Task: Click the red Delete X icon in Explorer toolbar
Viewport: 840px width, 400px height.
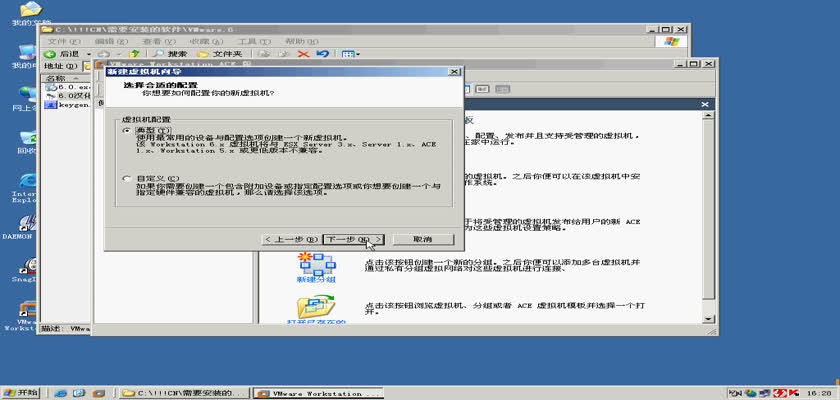Action: [x=303, y=54]
